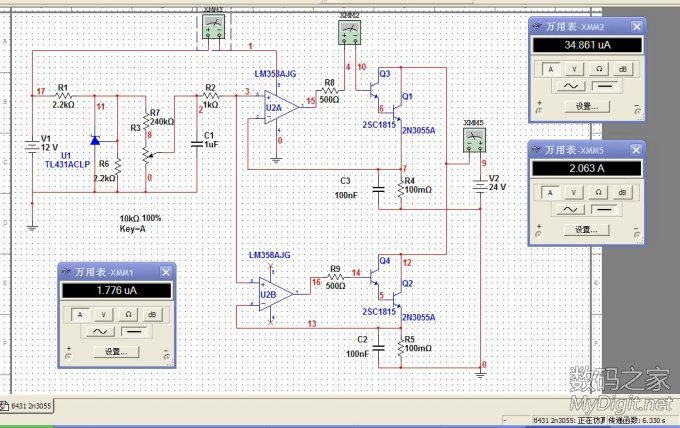Select ammeter (A) mode on XMM5
The height and width of the screenshot is (428, 680).
[x=550, y=191]
